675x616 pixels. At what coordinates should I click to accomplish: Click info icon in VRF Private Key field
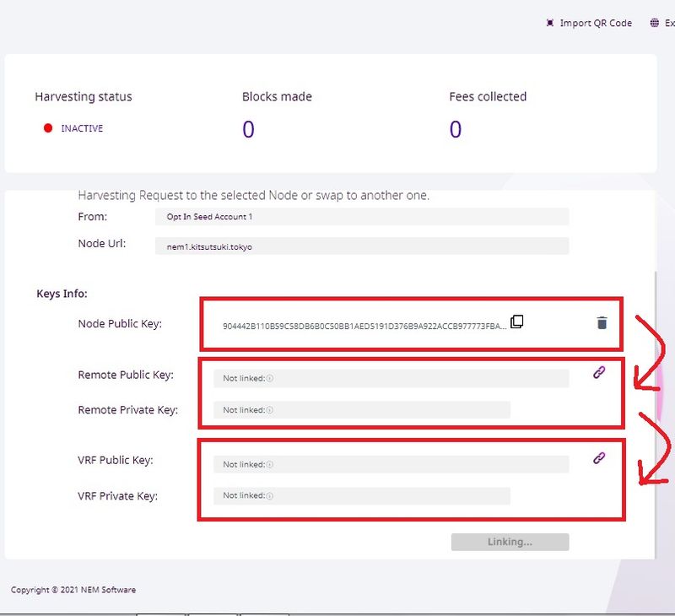pos(270,496)
